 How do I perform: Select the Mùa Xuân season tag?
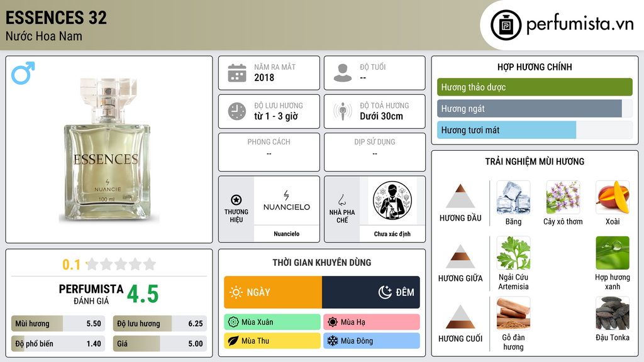272,322
